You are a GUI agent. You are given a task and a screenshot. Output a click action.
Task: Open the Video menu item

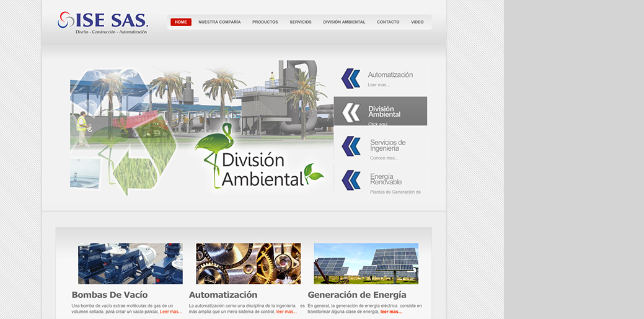(x=417, y=22)
